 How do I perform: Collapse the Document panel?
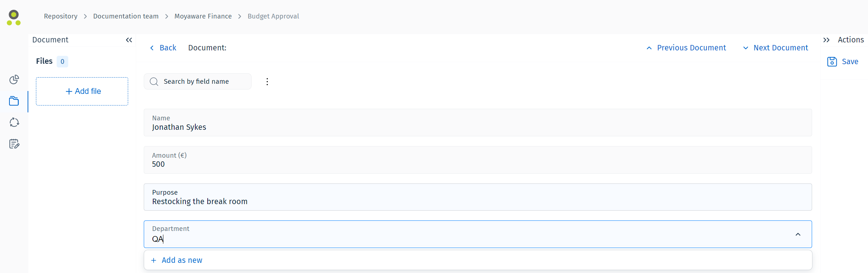pos(129,40)
